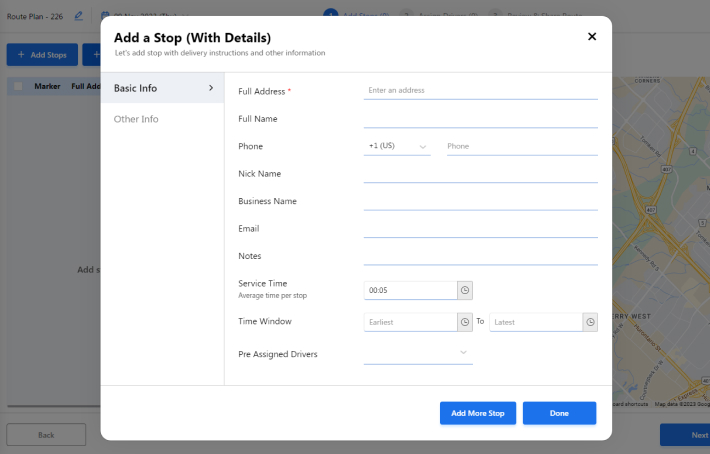Click the Earliest time window field
This screenshot has height=454, width=710.
pyautogui.click(x=410, y=322)
